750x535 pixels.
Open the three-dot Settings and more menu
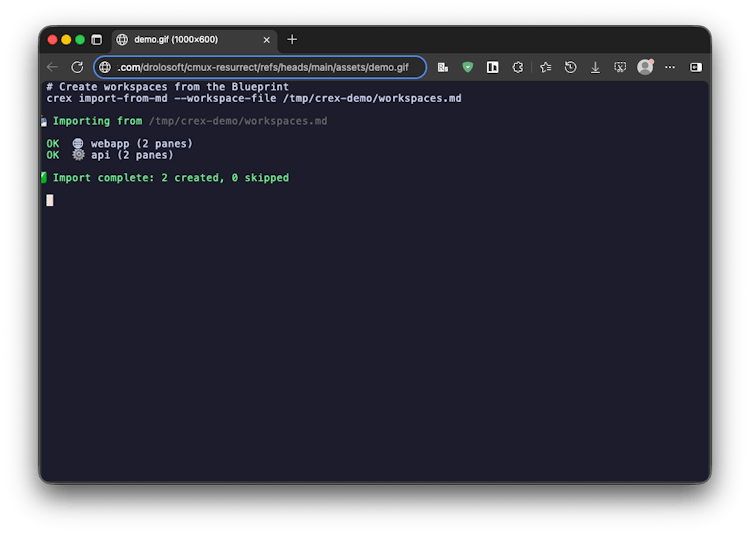670,67
